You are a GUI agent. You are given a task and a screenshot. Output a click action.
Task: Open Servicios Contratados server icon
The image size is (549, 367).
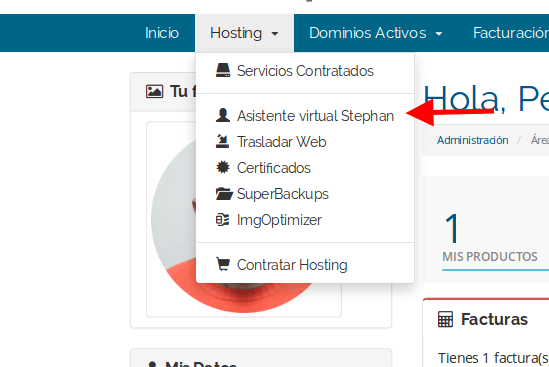coord(223,70)
